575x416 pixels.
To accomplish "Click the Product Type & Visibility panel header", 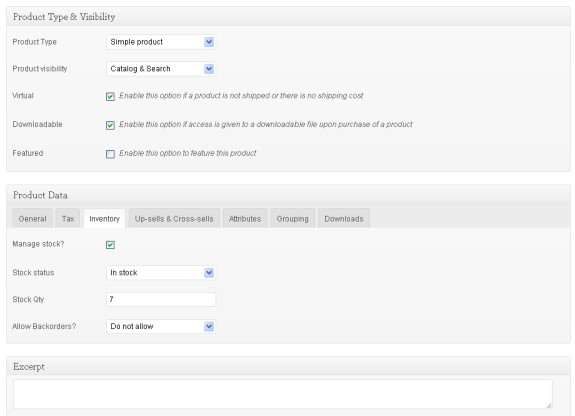I will coord(288,17).
